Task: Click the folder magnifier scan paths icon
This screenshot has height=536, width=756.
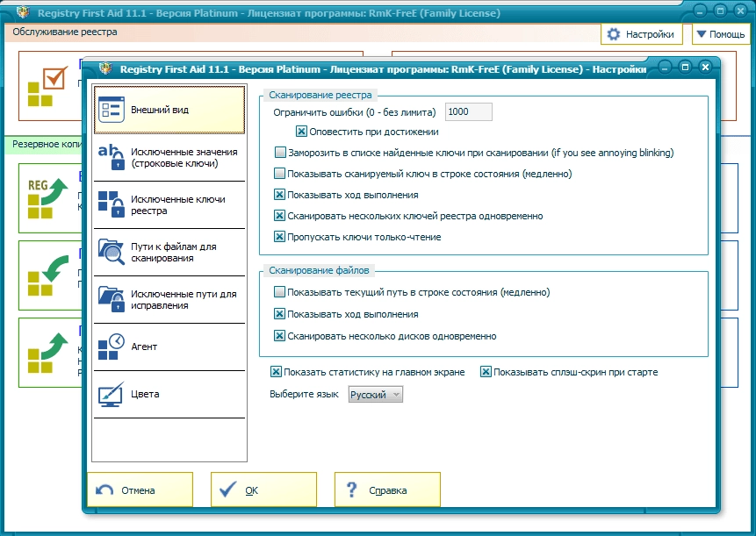Action: tap(112, 252)
